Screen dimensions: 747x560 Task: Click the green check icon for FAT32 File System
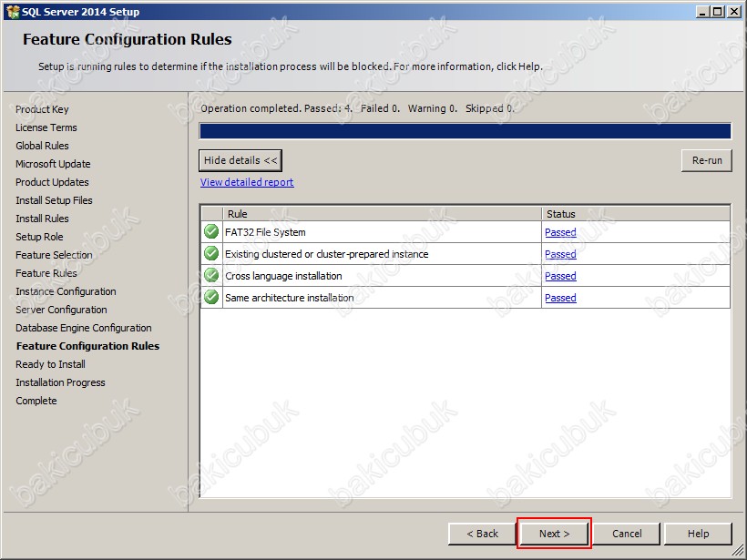(x=211, y=232)
